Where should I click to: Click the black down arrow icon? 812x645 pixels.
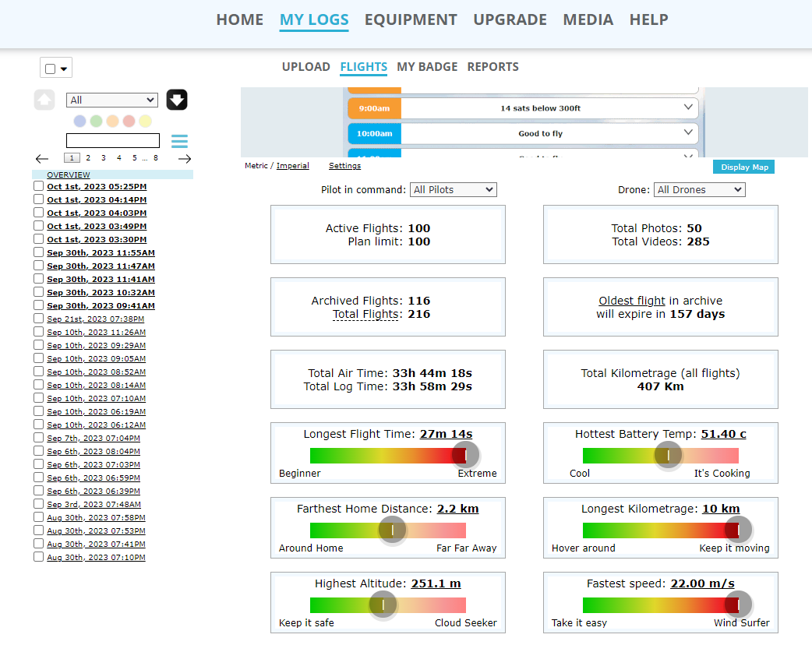click(x=177, y=100)
